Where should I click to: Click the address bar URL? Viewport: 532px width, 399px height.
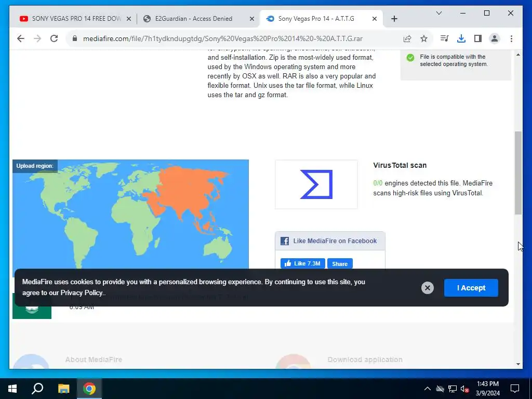click(222, 38)
